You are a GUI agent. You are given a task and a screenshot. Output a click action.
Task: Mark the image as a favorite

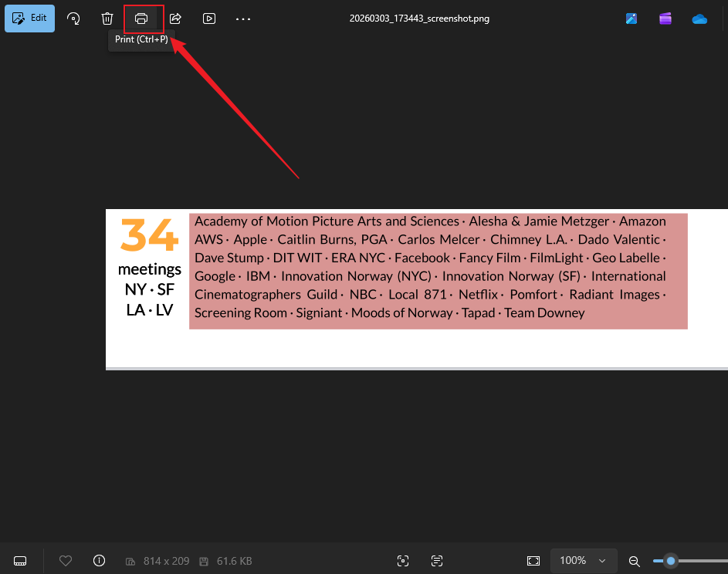point(66,561)
